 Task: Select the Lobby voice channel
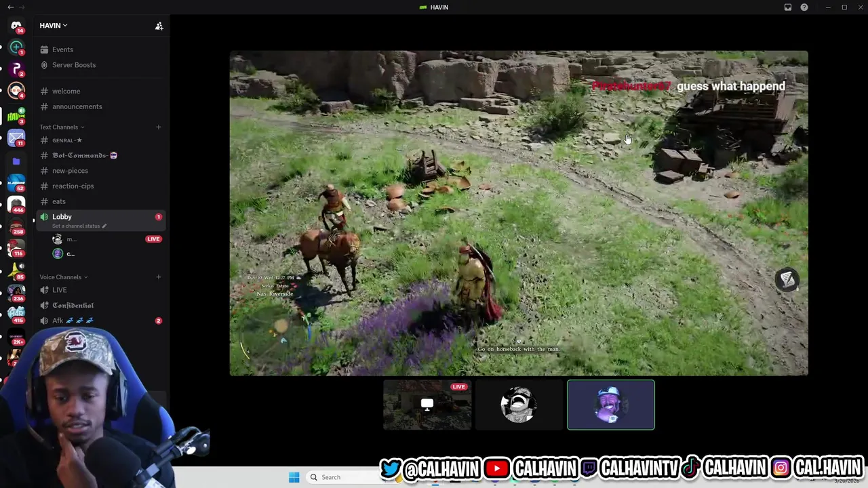pyautogui.click(x=100, y=220)
